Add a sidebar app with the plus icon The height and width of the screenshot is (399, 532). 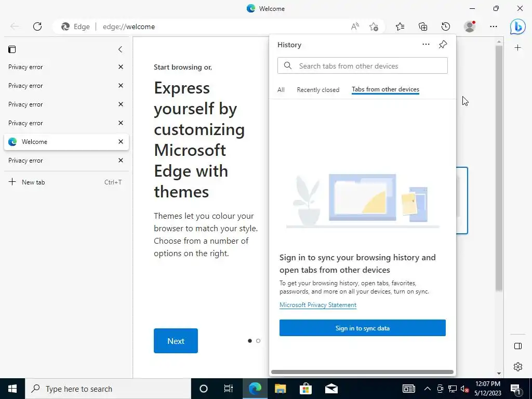tap(517, 48)
